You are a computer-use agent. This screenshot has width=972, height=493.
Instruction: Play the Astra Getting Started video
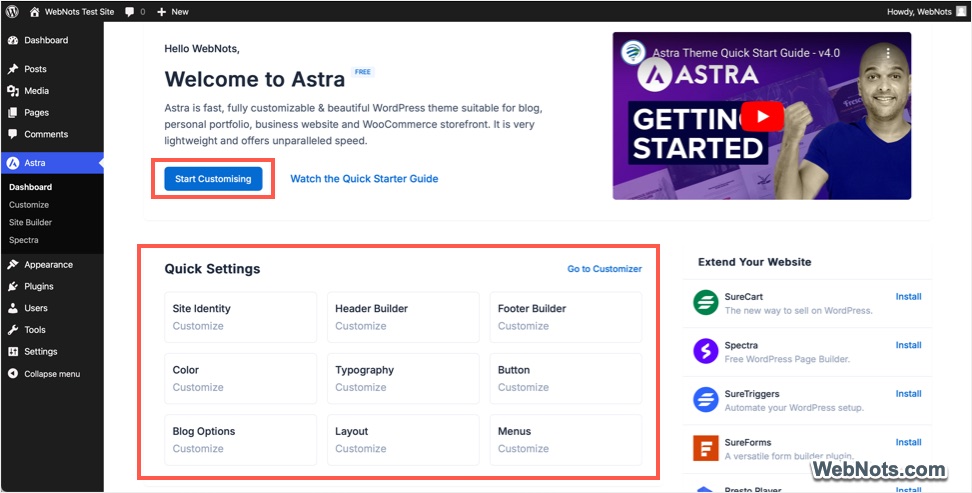pyautogui.click(x=762, y=117)
